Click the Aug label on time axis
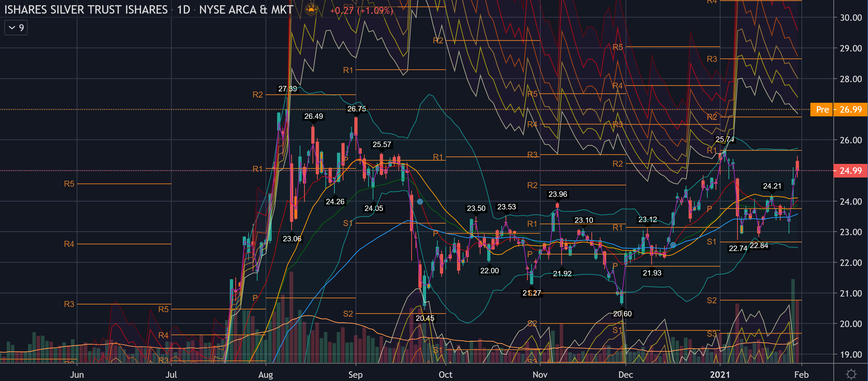 click(265, 375)
